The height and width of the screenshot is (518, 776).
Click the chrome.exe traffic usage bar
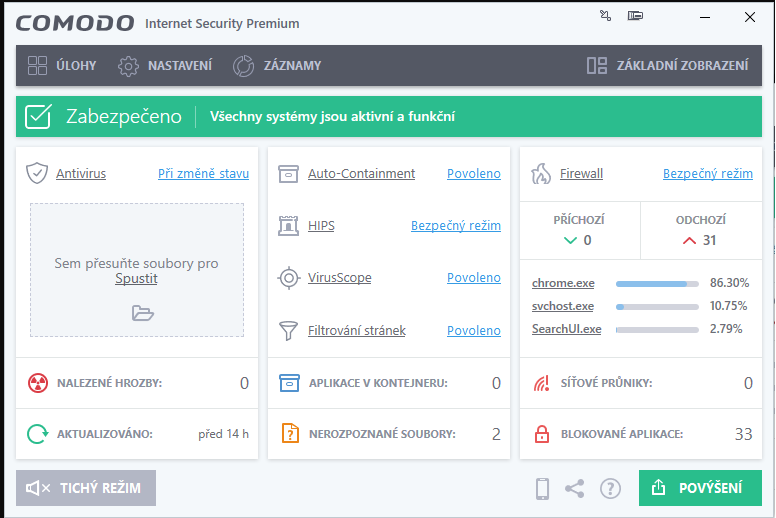coord(657,283)
